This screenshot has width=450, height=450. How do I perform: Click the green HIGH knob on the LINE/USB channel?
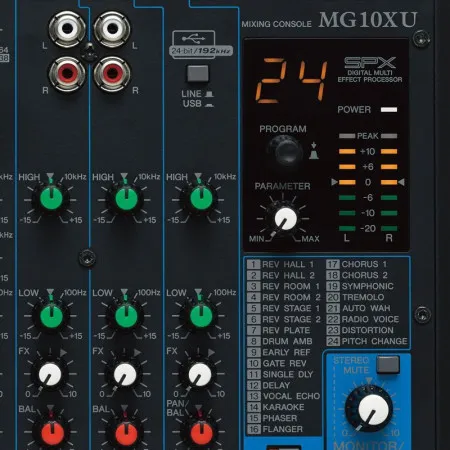[x=201, y=199]
